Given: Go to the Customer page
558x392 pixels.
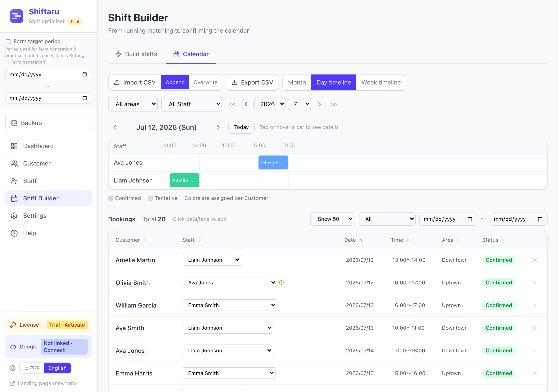Looking at the screenshot, I should coord(49,164).
